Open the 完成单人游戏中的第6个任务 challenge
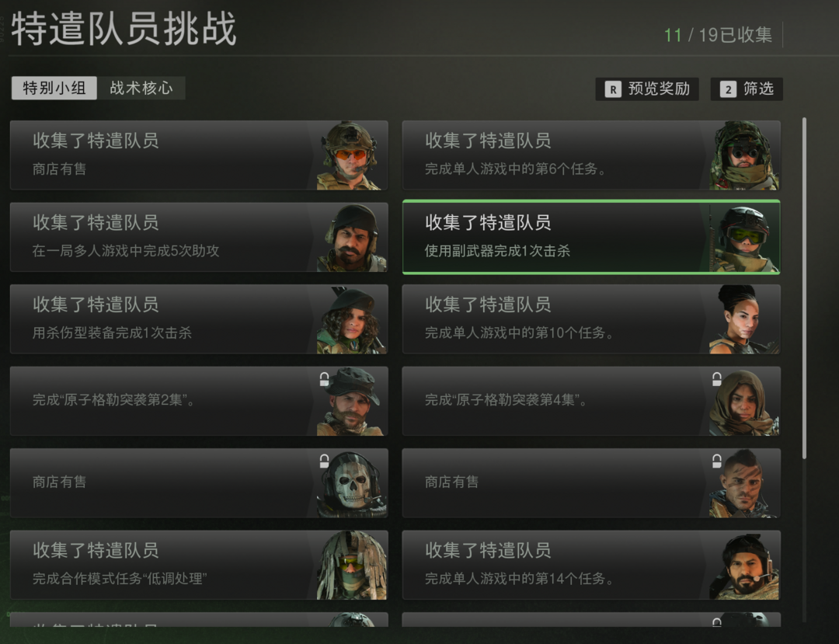The image size is (839, 644). tap(591, 155)
